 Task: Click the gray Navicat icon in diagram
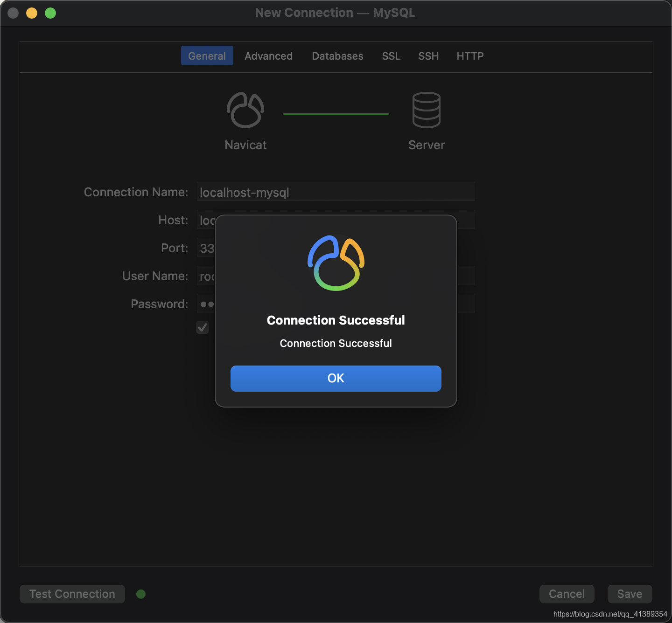245,110
